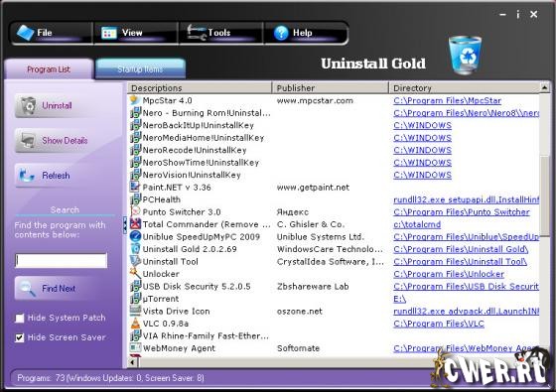Viewport: 556px width, 392px height.
Task: Click the PCHealth entry icon
Action: 135,199
